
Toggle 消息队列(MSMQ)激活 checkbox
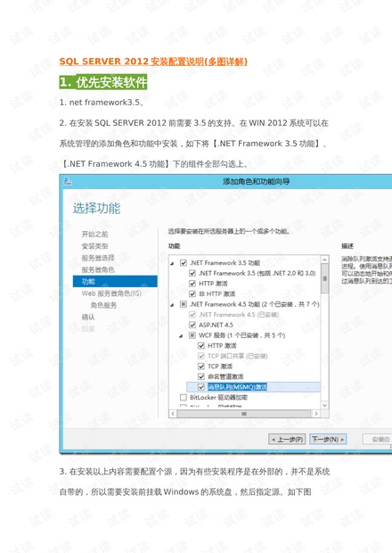pos(201,387)
